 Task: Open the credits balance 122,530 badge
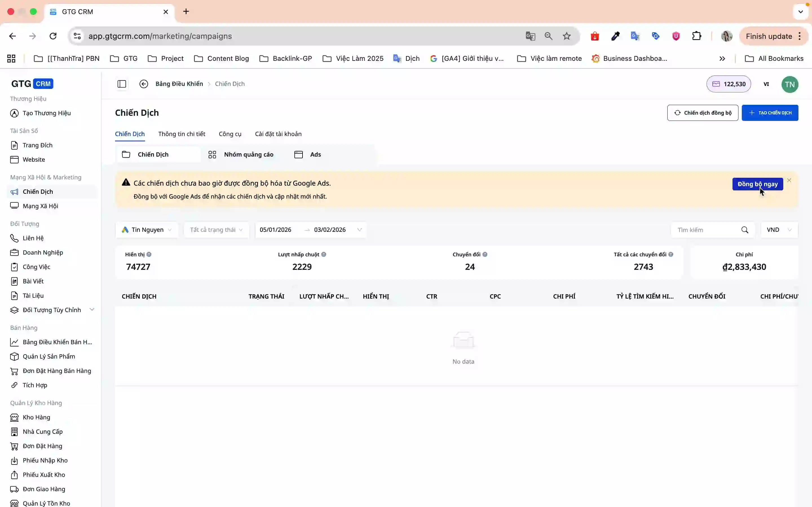coord(729,84)
